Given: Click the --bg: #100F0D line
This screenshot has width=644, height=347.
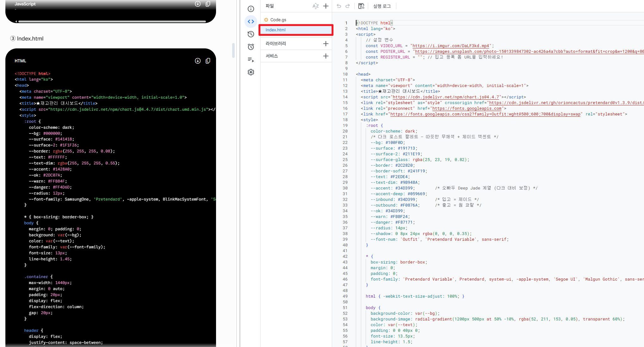Looking at the screenshot, I should click(x=388, y=143).
